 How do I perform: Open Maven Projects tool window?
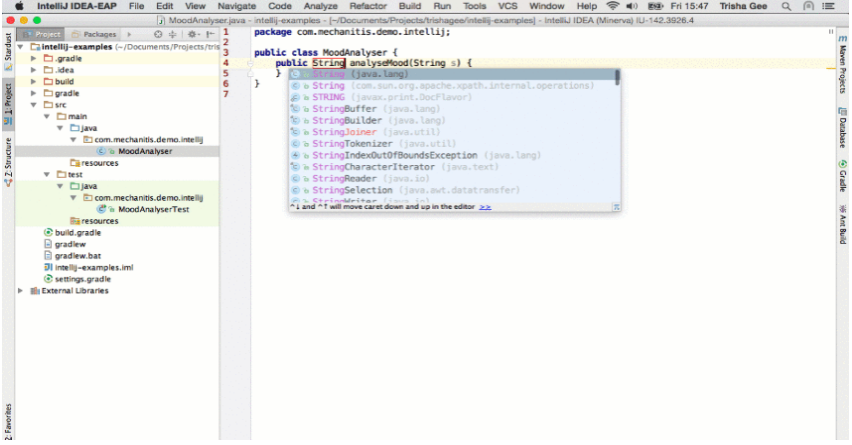point(843,64)
